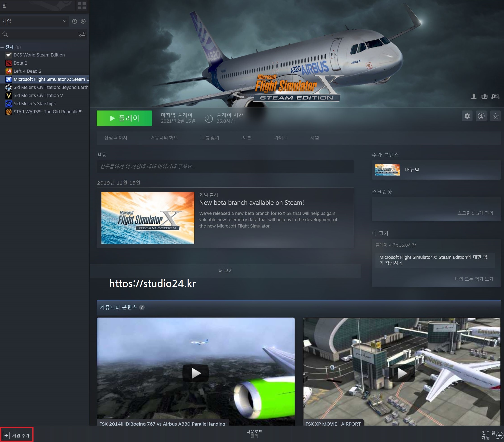Collapse the 전체 games list section
Image resolution: width=504 pixels, height=442 pixels.
pos(2,47)
